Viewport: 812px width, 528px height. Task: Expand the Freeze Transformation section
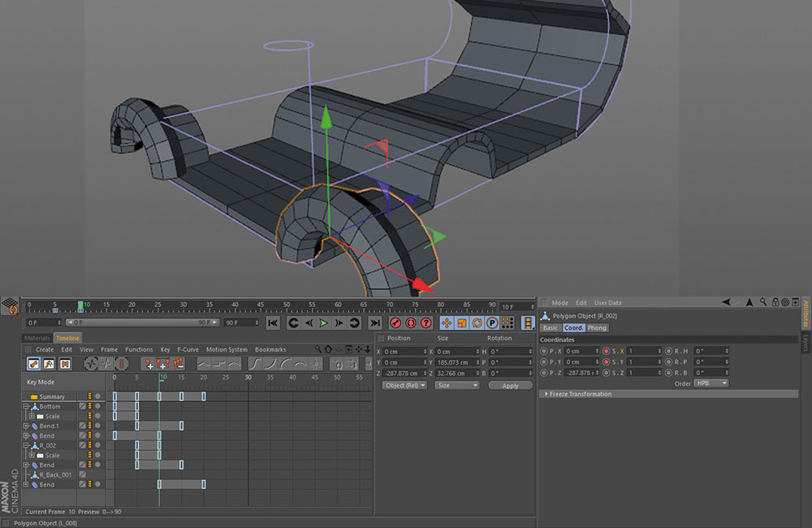[580, 394]
